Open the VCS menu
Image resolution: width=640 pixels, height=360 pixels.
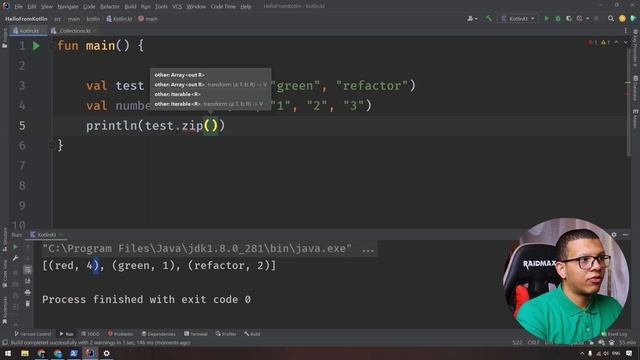tap(177, 7)
